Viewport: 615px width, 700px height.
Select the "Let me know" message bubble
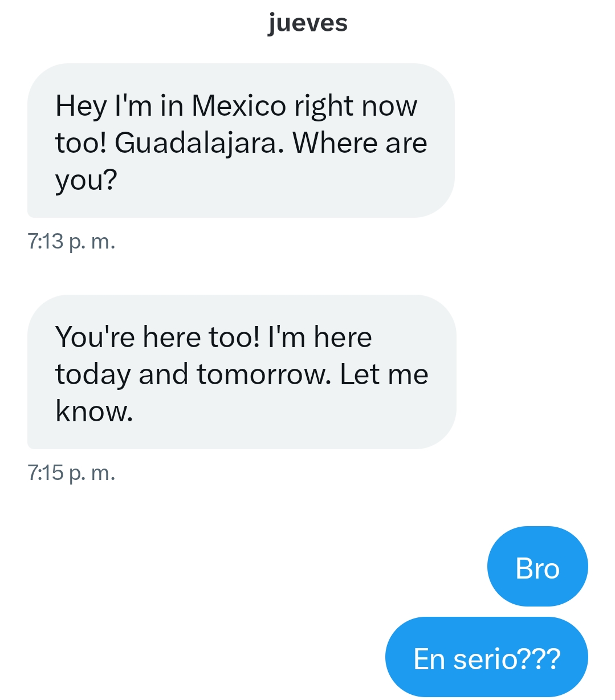[242, 372]
